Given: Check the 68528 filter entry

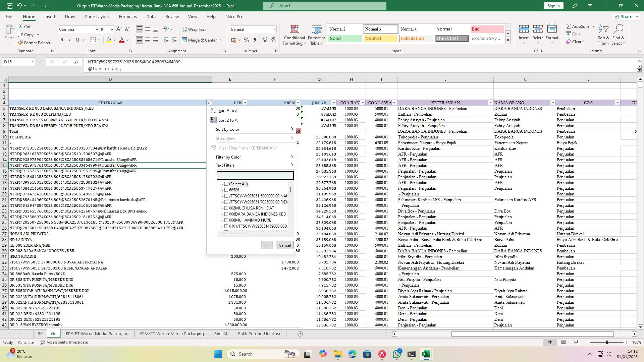Looking at the screenshot, I should point(226,190).
